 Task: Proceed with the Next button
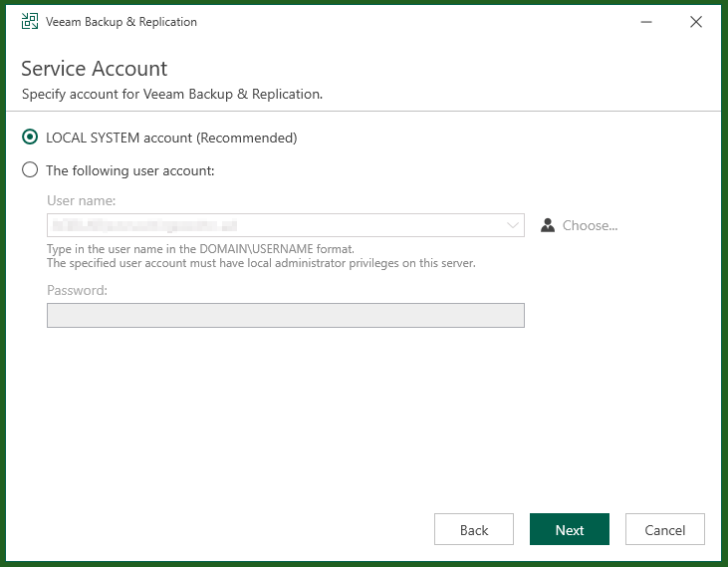570,529
